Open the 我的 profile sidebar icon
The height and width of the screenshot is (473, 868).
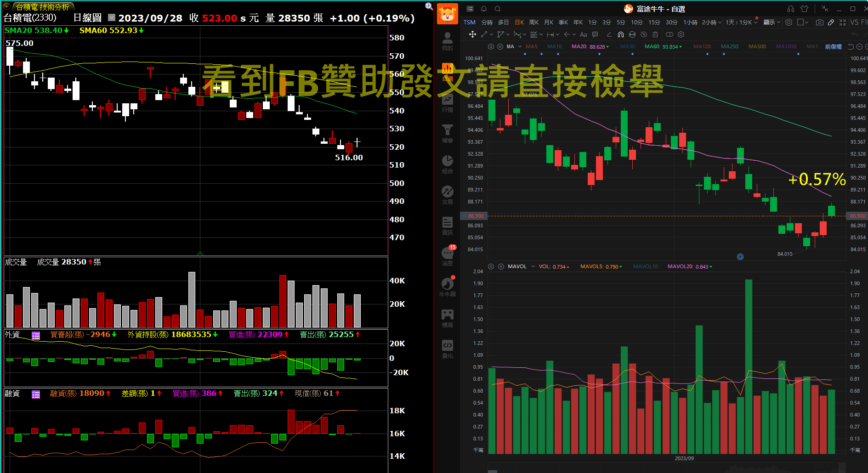coord(447,41)
